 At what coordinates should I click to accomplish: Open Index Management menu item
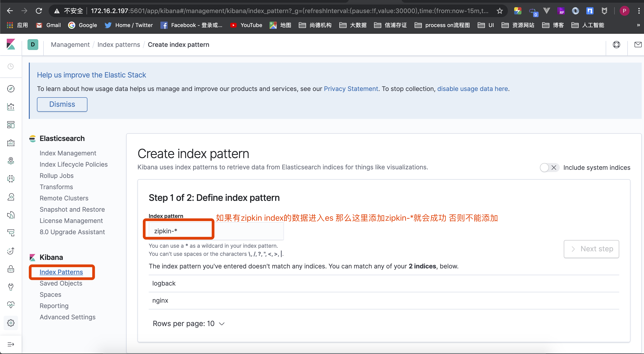pos(68,153)
